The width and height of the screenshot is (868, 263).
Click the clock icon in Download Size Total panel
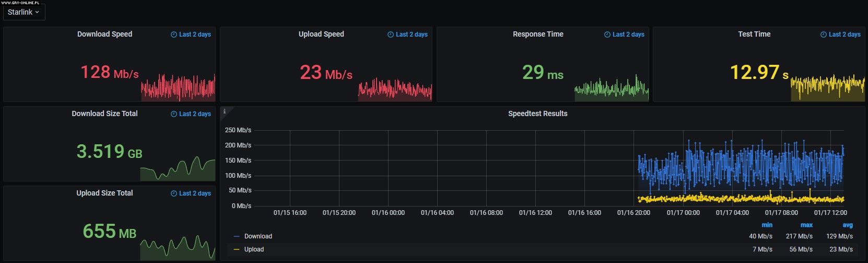click(174, 114)
